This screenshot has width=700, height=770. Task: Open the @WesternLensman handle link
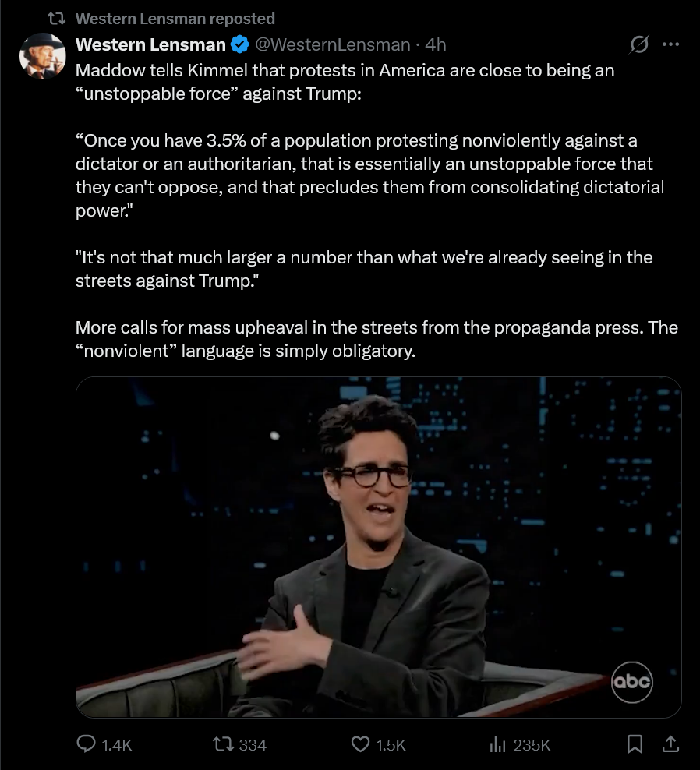(x=333, y=44)
